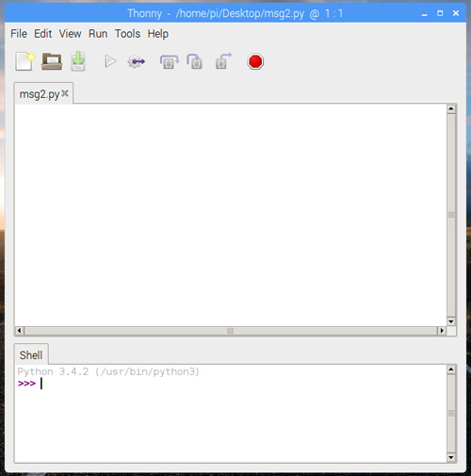Image resolution: width=471 pixels, height=476 pixels.
Task: Select the Shell tab
Action: (x=31, y=355)
